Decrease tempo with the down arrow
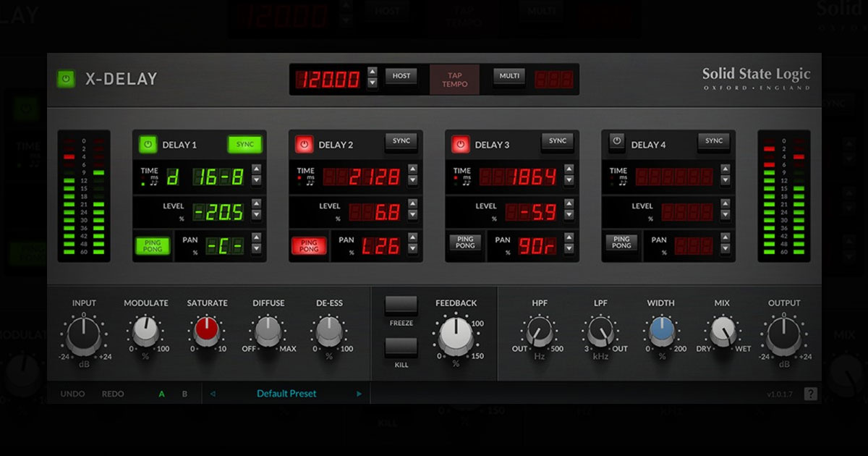Viewport: 868px width, 456px height. tap(373, 83)
